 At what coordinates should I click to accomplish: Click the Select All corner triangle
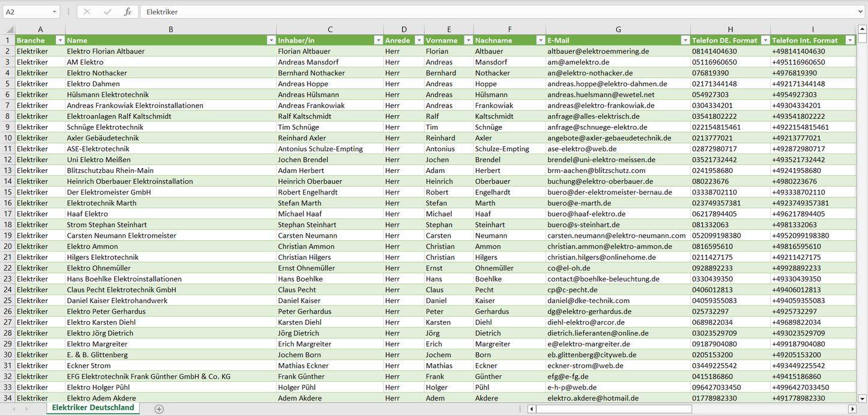8,29
